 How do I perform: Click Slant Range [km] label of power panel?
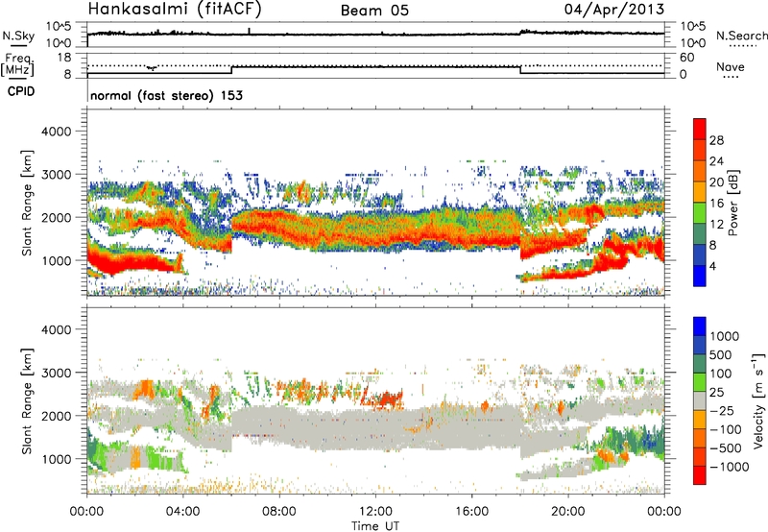click(27, 203)
